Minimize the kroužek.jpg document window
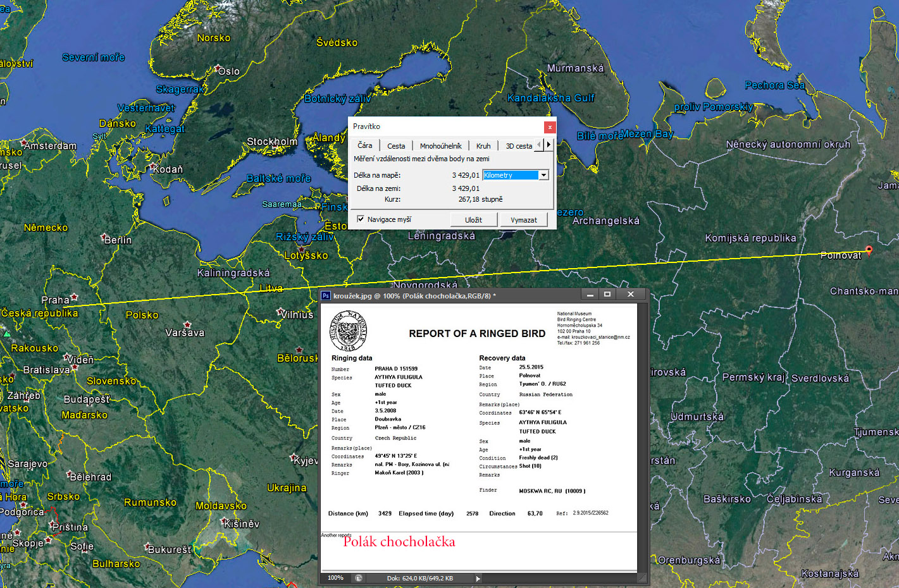The width and height of the screenshot is (899, 588). pos(590,295)
